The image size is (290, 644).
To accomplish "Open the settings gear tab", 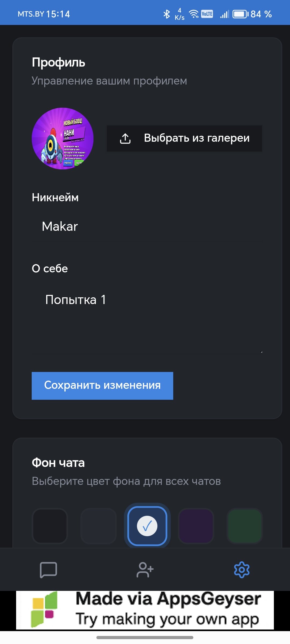I will coord(242,569).
